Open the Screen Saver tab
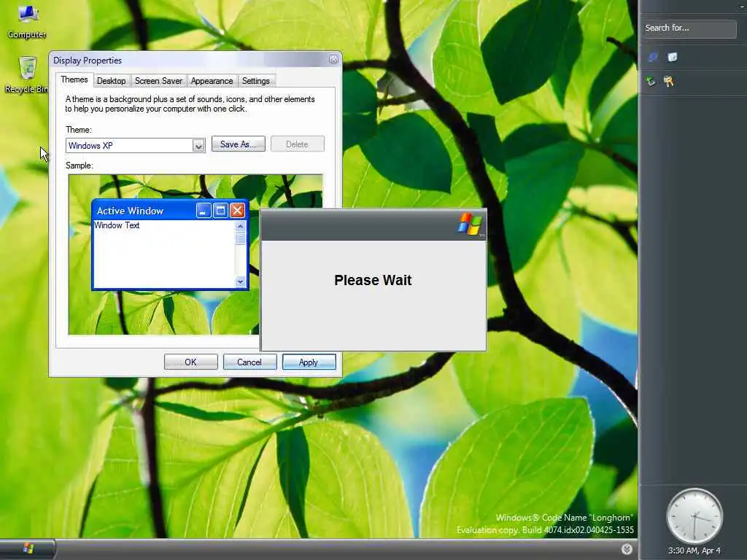Viewport: 747px width, 560px height. [x=158, y=81]
